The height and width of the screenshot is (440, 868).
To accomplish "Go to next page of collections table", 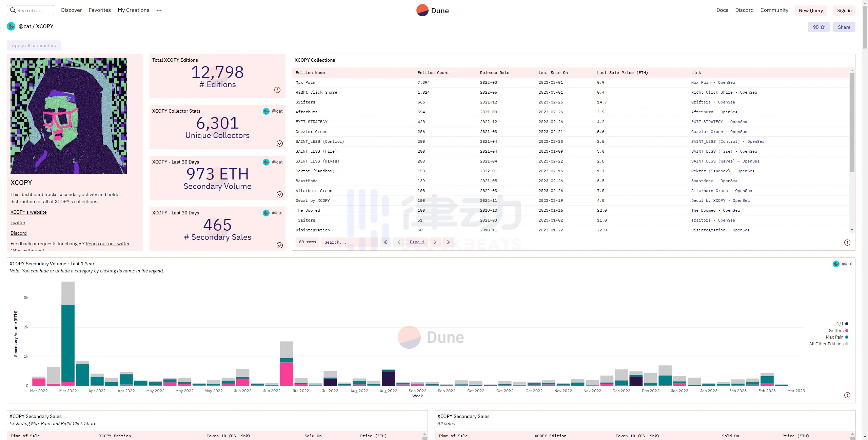I will (435, 242).
